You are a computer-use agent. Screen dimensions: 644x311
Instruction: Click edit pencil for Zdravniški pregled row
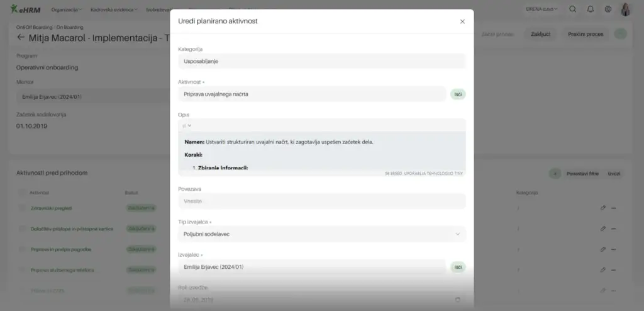(603, 208)
